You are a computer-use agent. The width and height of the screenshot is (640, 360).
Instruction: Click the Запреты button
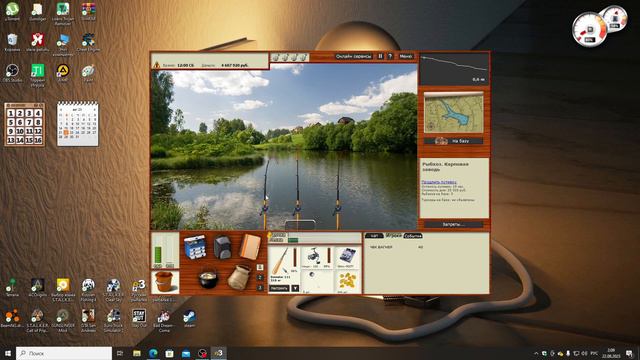(x=453, y=224)
